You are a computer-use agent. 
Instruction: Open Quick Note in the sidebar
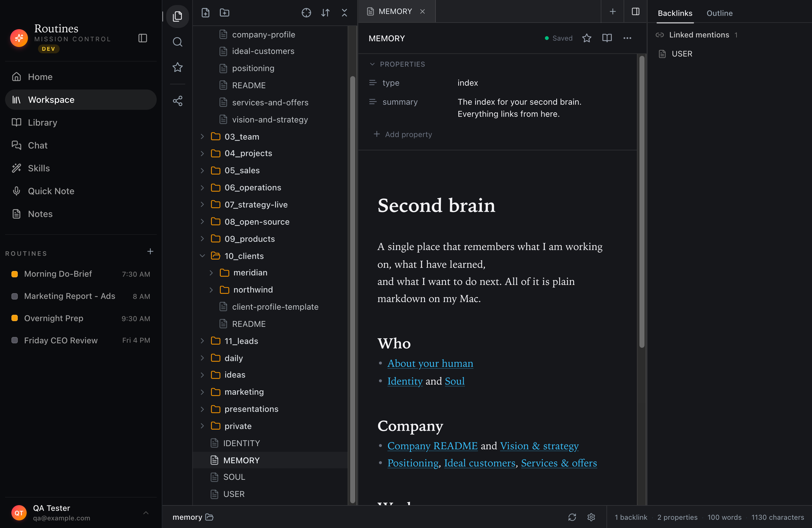81,191
